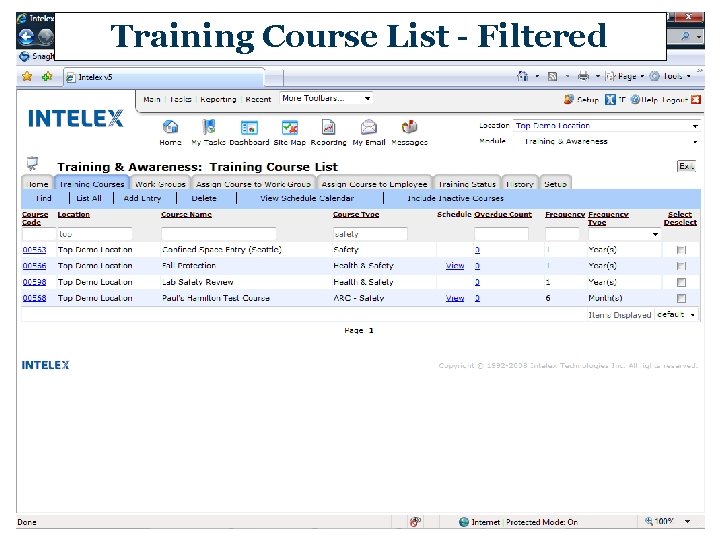Screen dimensions: 720x540
Task: Open the Recent top menu item
Action: point(258,99)
